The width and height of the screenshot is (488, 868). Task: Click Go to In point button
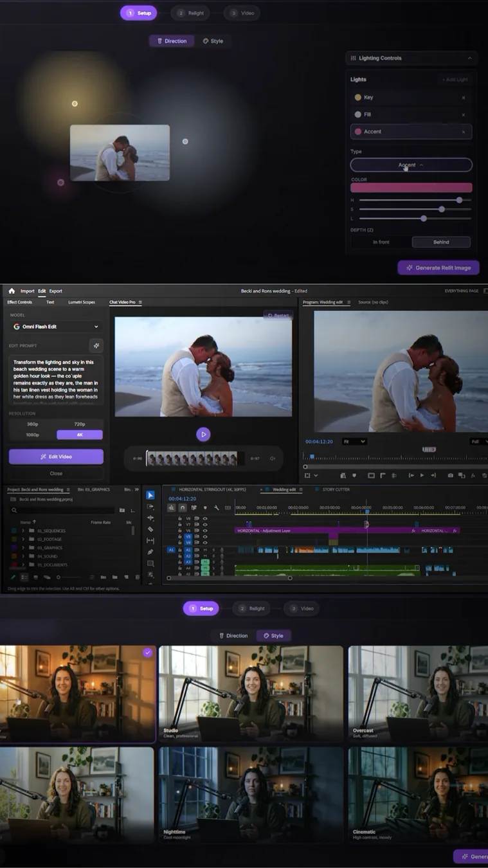[x=411, y=476]
